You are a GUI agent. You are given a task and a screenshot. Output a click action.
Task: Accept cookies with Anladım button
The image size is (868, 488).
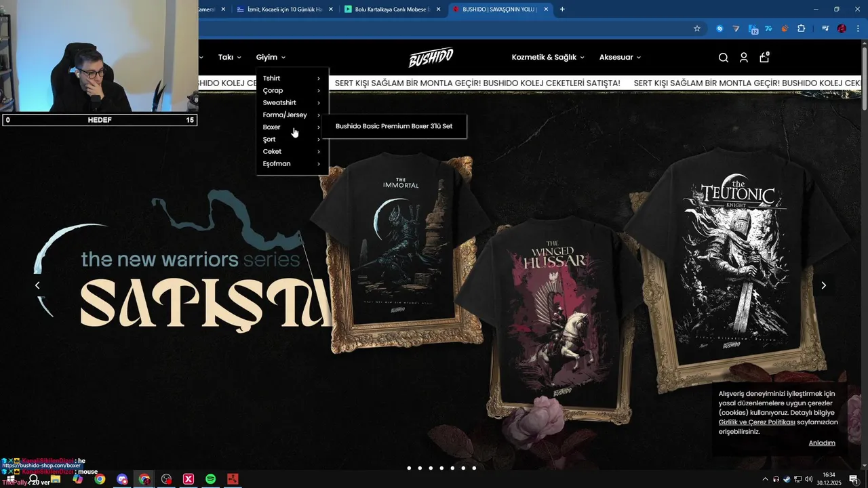(x=822, y=443)
